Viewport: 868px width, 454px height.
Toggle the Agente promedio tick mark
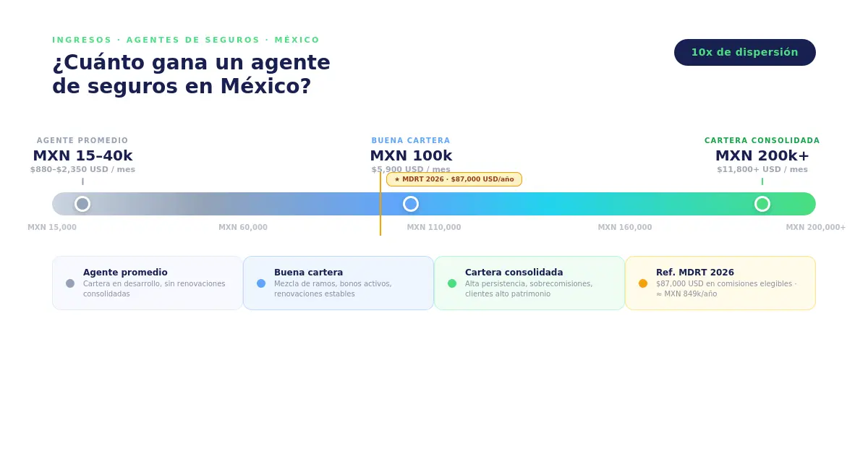click(x=82, y=181)
